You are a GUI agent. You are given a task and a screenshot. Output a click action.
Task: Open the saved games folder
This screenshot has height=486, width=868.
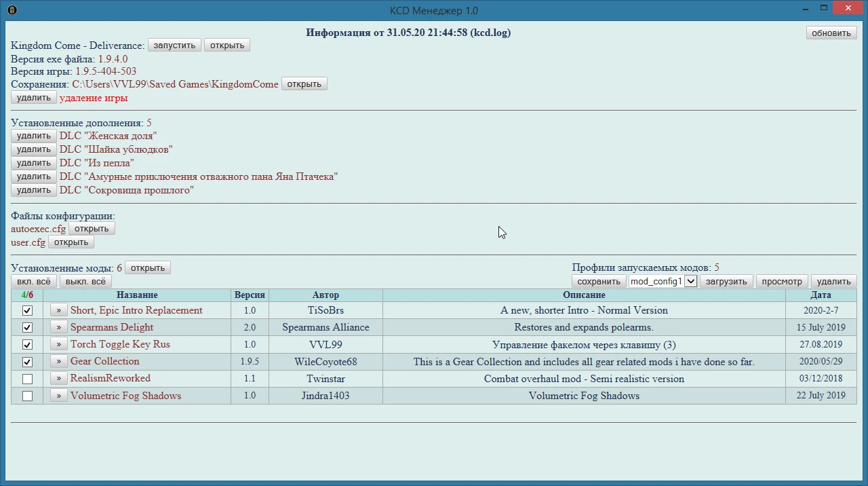click(304, 83)
